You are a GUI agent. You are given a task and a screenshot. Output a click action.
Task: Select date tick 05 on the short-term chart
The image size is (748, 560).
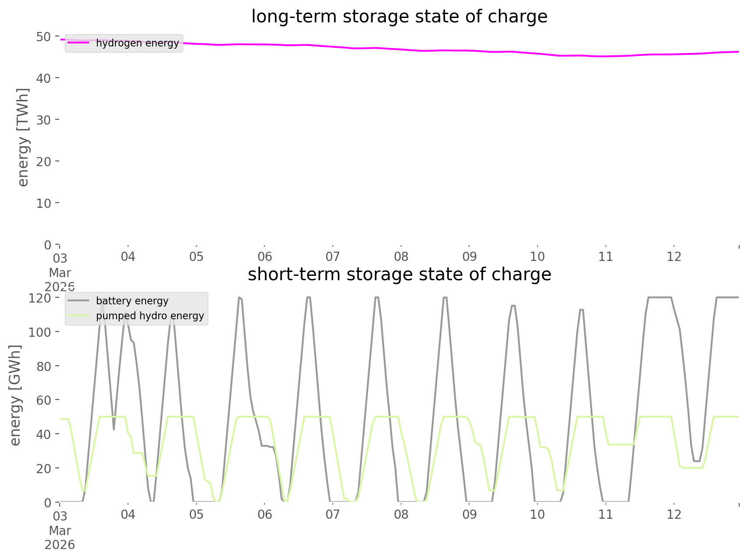click(196, 514)
